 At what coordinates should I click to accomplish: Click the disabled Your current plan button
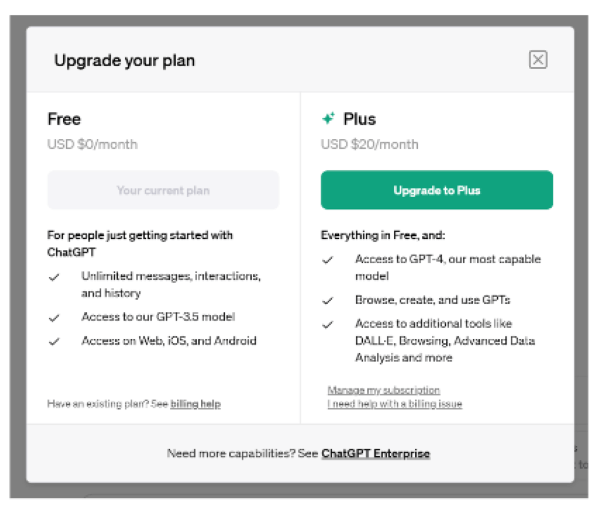pos(163,190)
